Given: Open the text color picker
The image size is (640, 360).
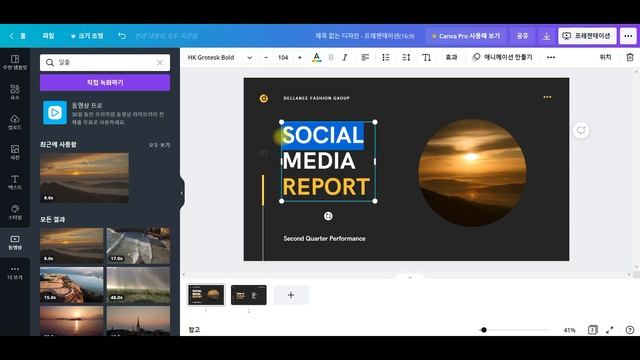Looking at the screenshot, I should (x=316, y=58).
